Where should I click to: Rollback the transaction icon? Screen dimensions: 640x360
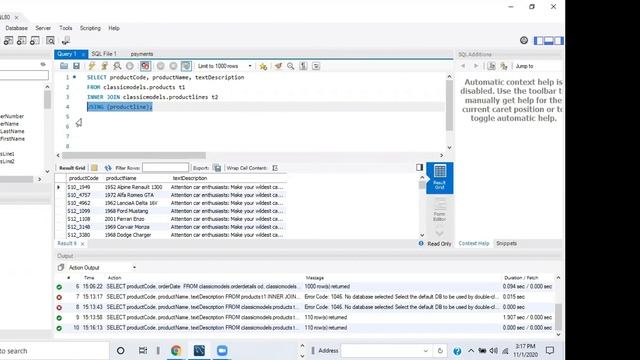tap(173, 66)
